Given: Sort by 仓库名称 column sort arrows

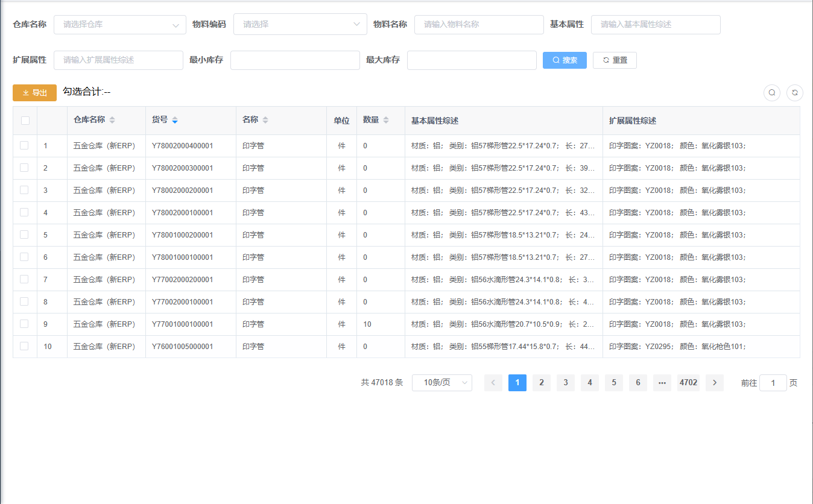Looking at the screenshot, I should click(x=112, y=121).
